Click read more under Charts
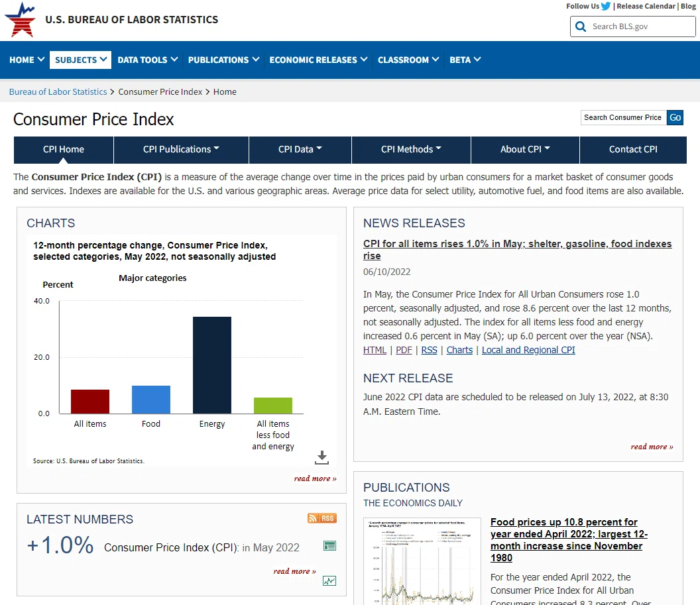This screenshot has height=605, width=700. pos(315,478)
